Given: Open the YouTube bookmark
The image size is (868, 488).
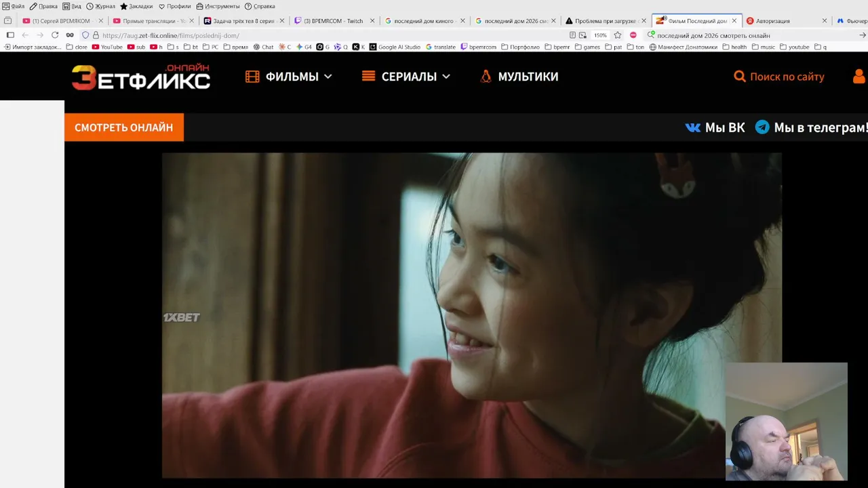Looking at the screenshot, I should (107, 47).
